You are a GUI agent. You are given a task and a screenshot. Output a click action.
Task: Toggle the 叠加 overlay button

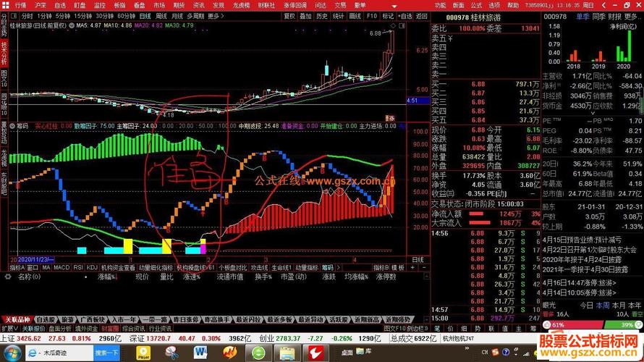coord(305,16)
